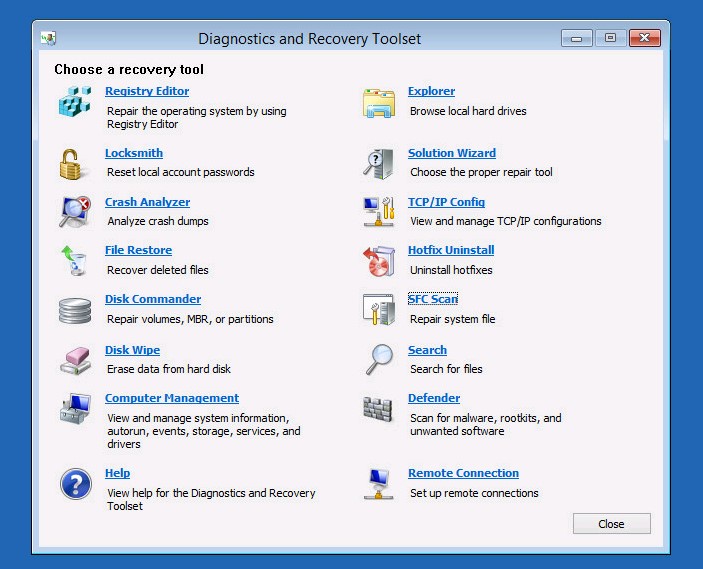This screenshot has width=703, height=569.
Task: Open the Remote Connection link
Action: click(x=463, y=473)
